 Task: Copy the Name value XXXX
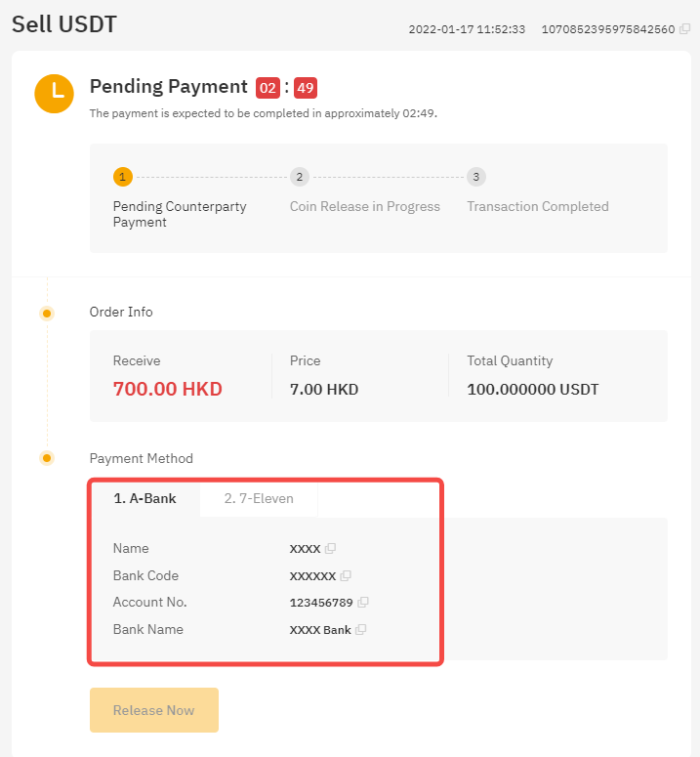(x=330, y=548)
